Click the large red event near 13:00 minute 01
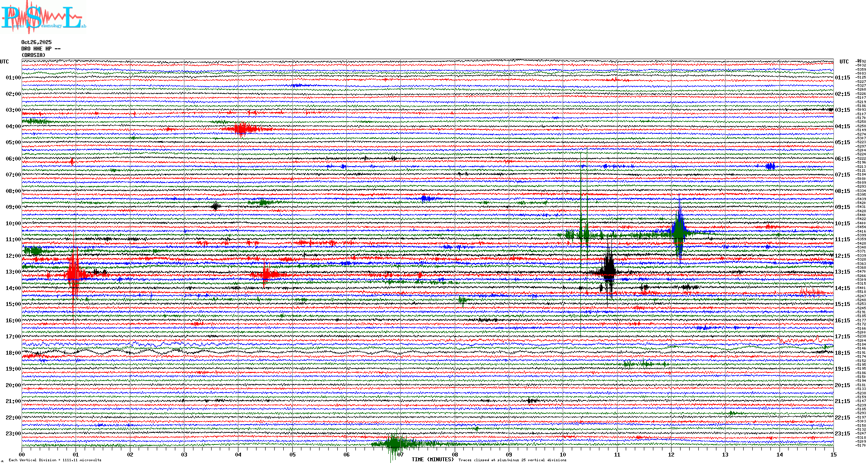 click(x=74, y=274)
